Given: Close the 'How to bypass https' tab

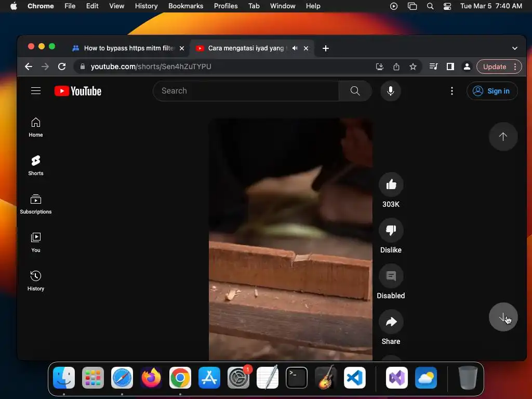Looking at the screenshot, I should tap(182, 48).
